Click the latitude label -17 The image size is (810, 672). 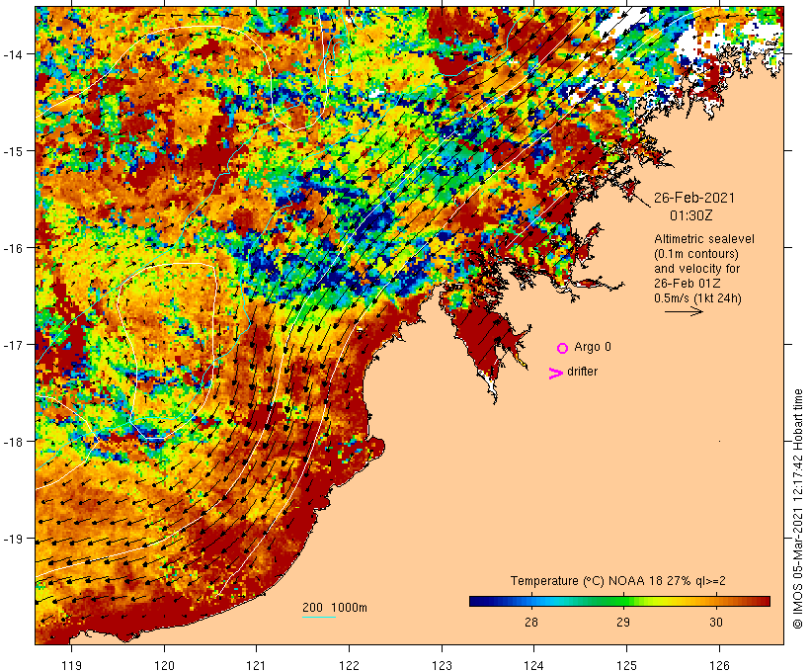pos(13,345)
